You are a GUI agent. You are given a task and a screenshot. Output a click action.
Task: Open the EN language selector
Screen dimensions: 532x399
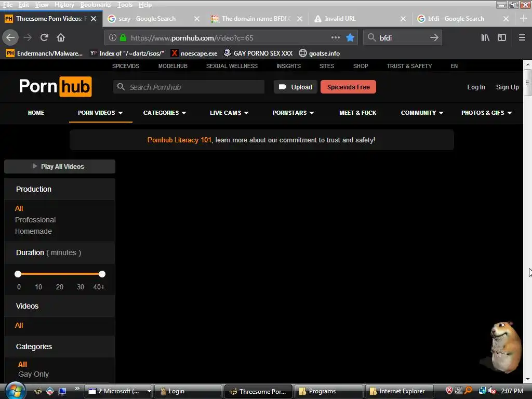(454, 66)
